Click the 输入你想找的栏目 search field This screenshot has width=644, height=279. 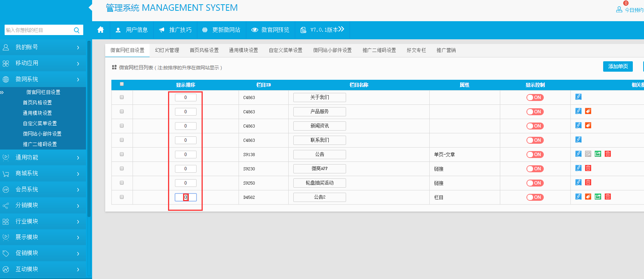click(x=38, y=30)
